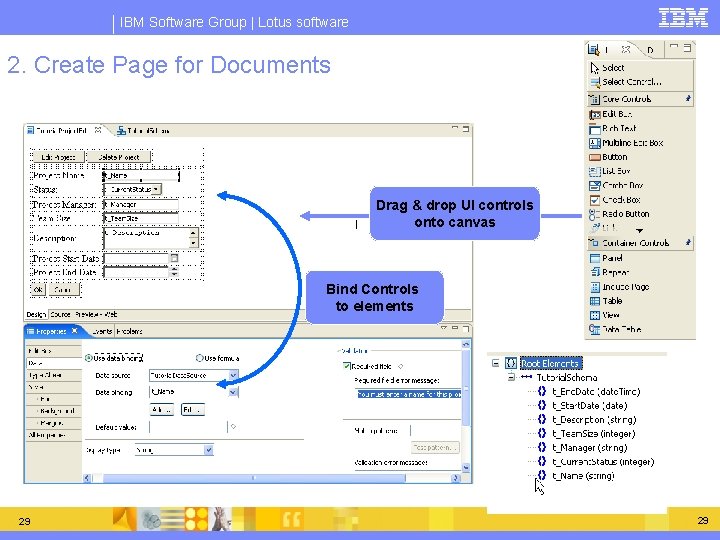Select the Table container control

click(606, 301)
